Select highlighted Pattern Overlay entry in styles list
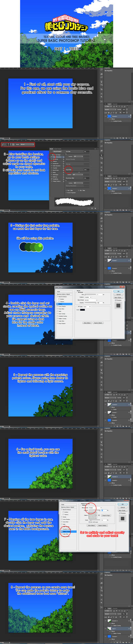 (68, 531)
